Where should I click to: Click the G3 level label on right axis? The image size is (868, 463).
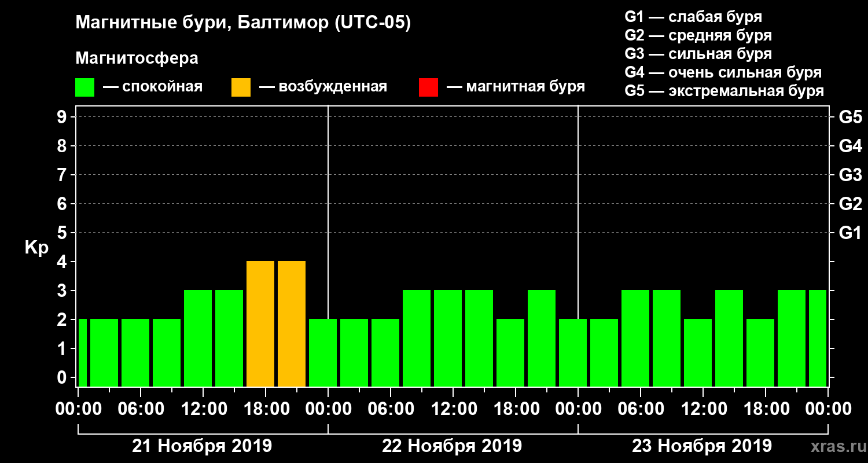[850, 175]
